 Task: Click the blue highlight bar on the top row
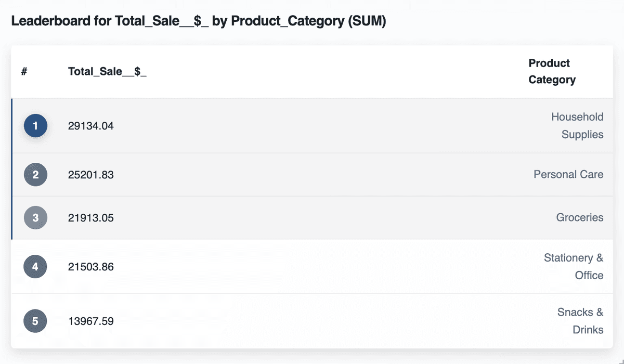click(x=11, y=126)
